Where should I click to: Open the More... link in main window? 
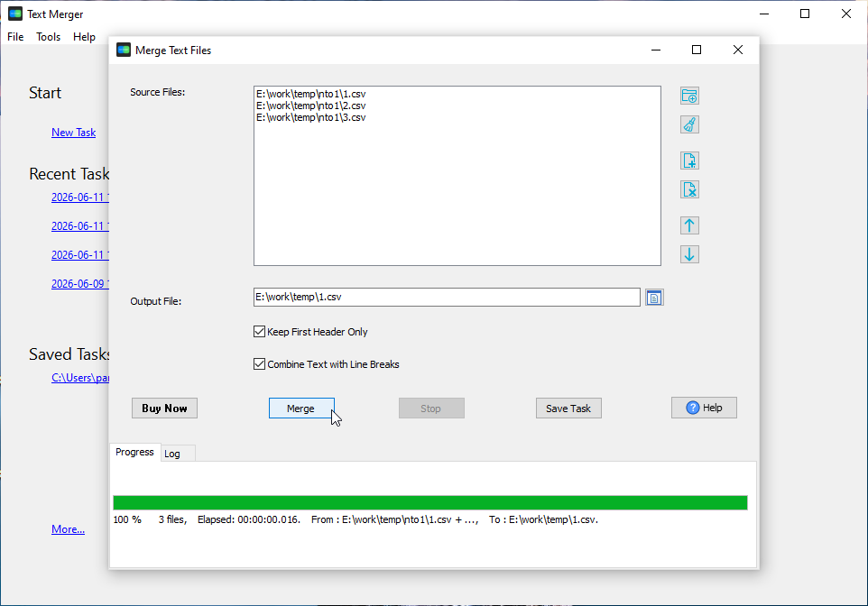68,529
